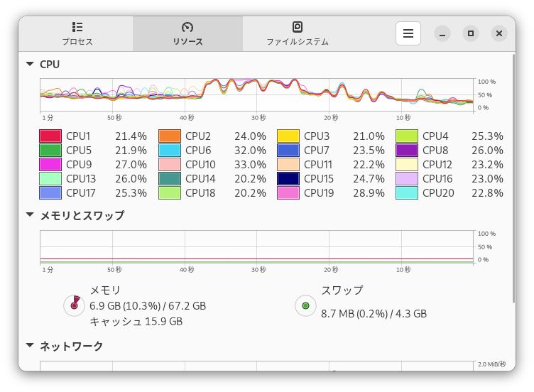Click the CPU20 turquoise color swatch

[x=407, y=192]
